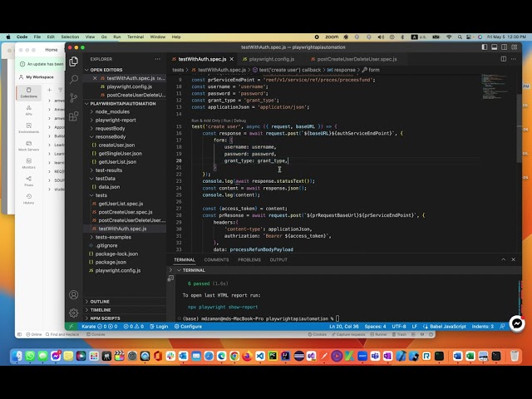Viewport: 532px width, 399px height.
Task: Collapse the resonseBody folder
Action: coord(111,136)
